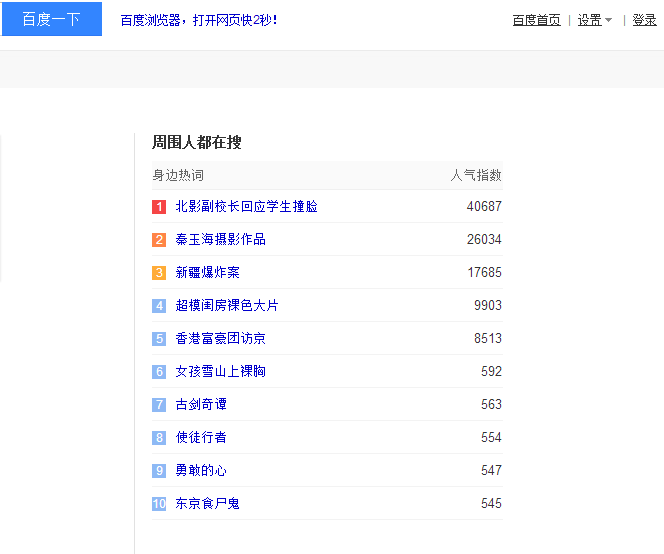The image size is (664, 554).
Task: Open hot search 古剑奇谭
Action: pyautogui.click(x=201, y=404)
